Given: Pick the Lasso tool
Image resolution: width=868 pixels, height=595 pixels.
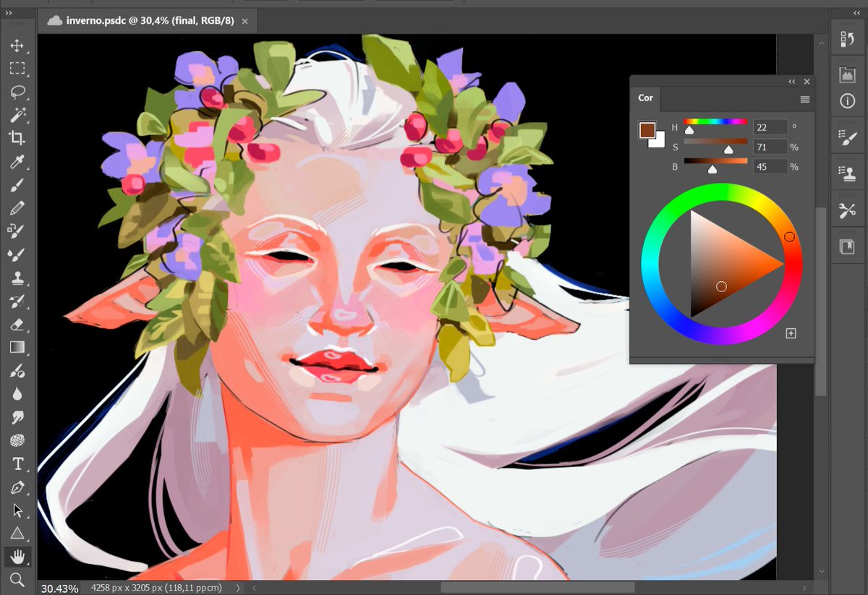Looking at the screenshot, I should click(x=17, y=93).
